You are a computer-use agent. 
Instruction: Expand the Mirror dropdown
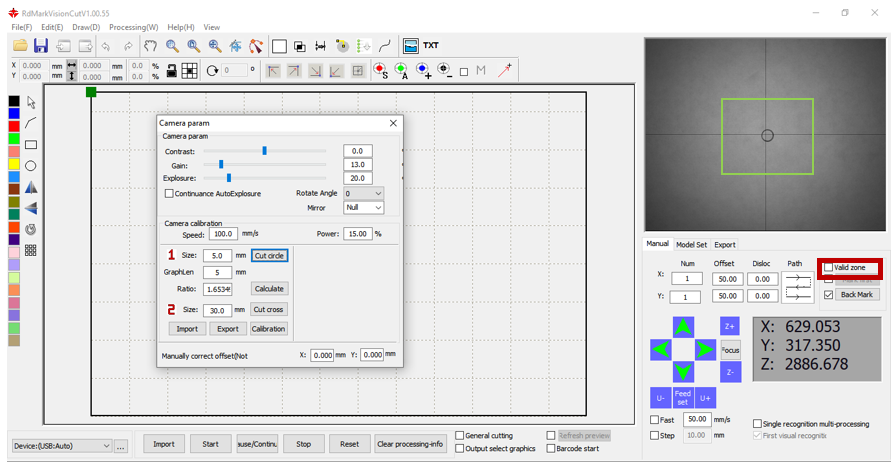[363, 208]
